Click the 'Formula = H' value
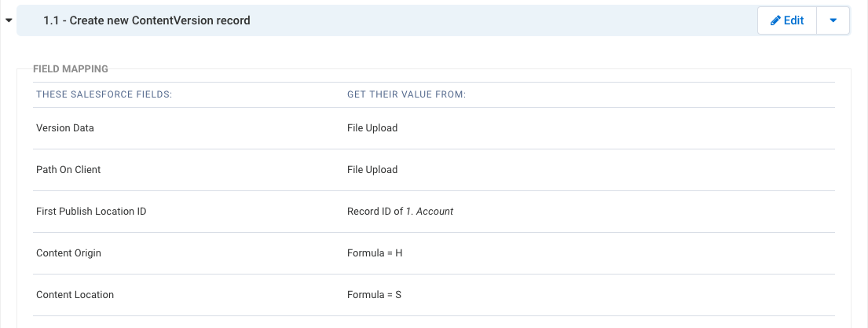The width and height of the screenshot is (868, 328). pos(375,252)
